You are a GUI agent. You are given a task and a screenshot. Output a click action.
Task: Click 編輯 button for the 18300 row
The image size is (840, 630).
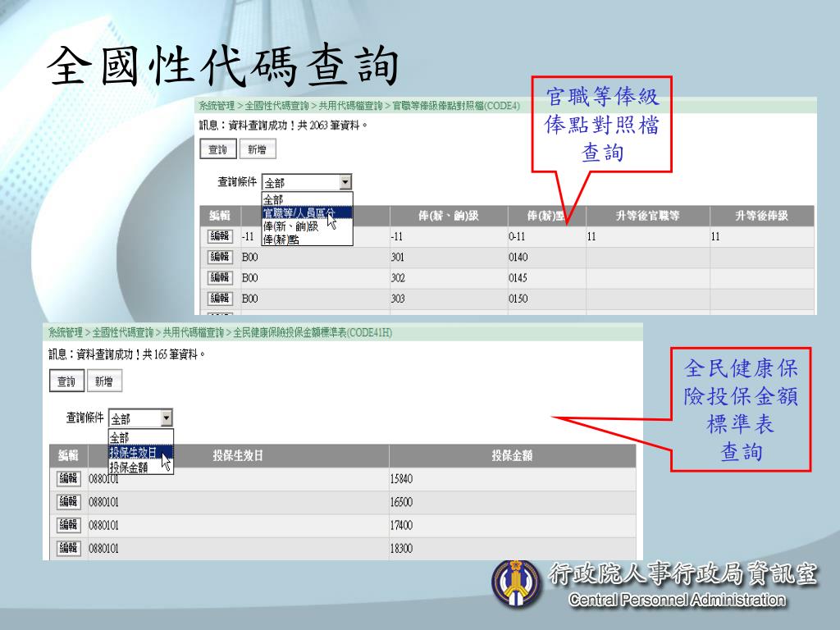click(69, 547)
